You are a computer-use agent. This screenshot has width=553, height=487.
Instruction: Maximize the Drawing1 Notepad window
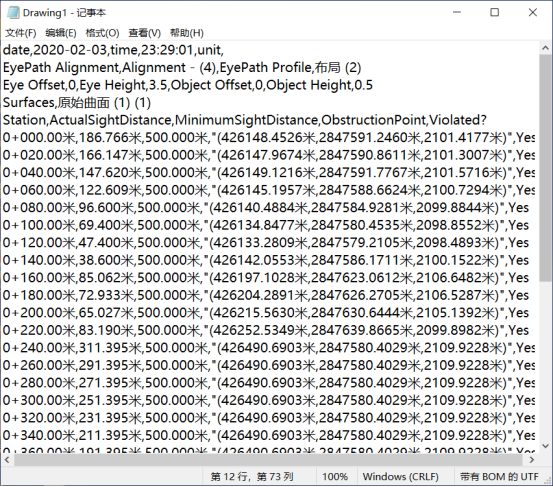495,12
